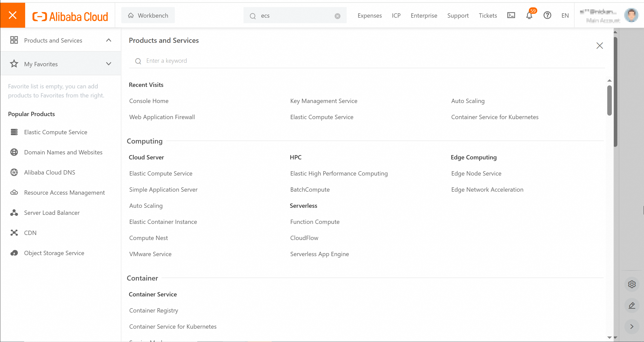Viewport: 644px width, 342px height.
Task: Open Elastic Container Instance
Action: pyautogui.click(x=163, y=222)
